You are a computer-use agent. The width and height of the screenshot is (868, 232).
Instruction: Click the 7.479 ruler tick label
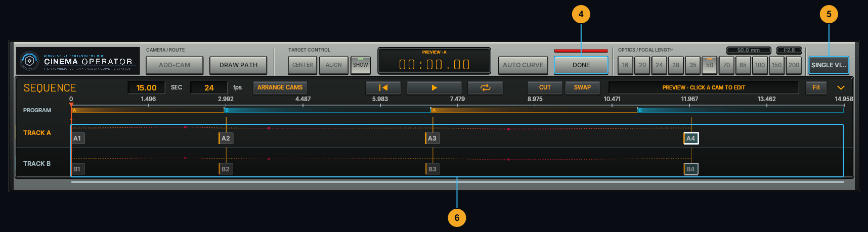pyautogui.click(x=457, y=99)
